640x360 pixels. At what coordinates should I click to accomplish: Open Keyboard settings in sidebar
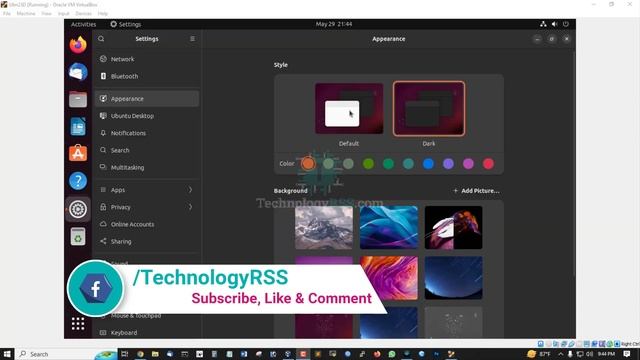pos(147,333)
